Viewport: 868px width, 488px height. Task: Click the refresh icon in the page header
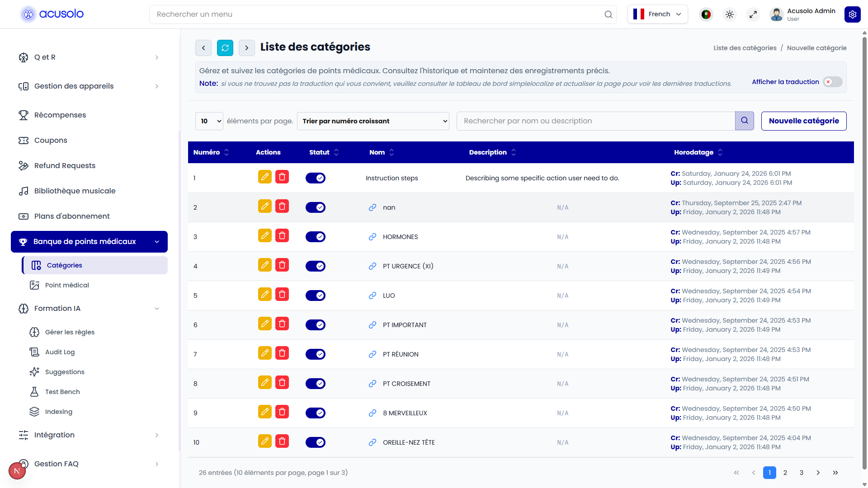point(225,47)
